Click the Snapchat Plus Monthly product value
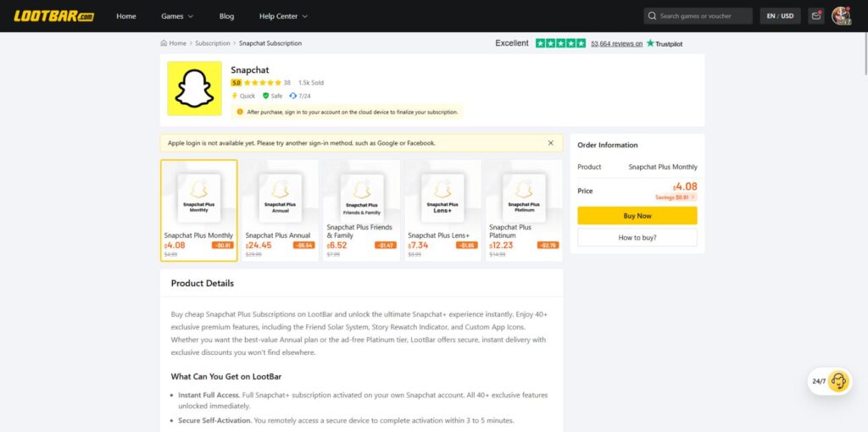 (x=663, y=167)
